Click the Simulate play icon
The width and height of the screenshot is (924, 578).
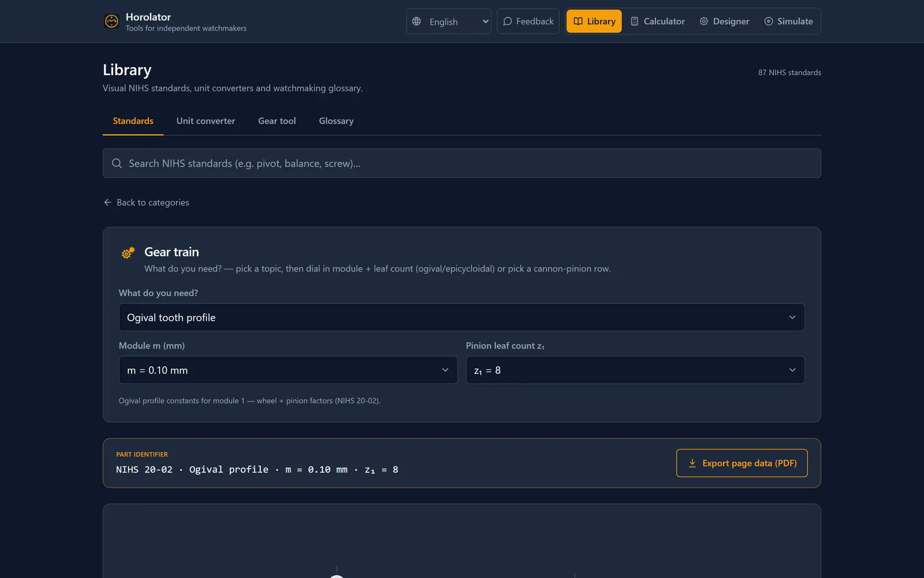pos(769,21)
